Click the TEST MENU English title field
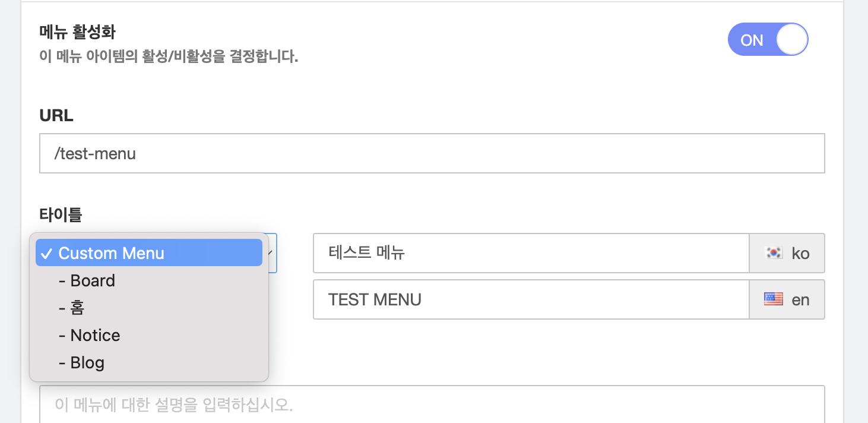Image resolution: width=868 pixels, height=423 pixels. pos(530,299)
